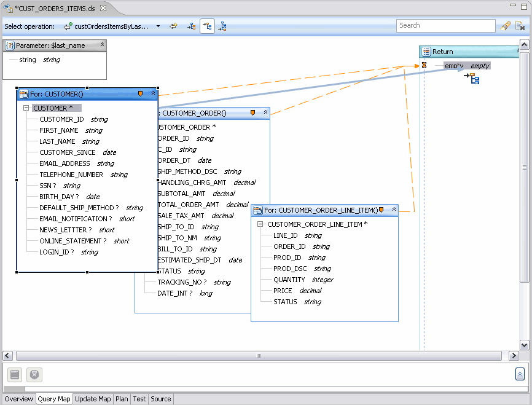Click the left arrow of the horizontal scrollbar
Image resolution: width=532 pixels, height=405 pixels.
[x=8, y=356]
